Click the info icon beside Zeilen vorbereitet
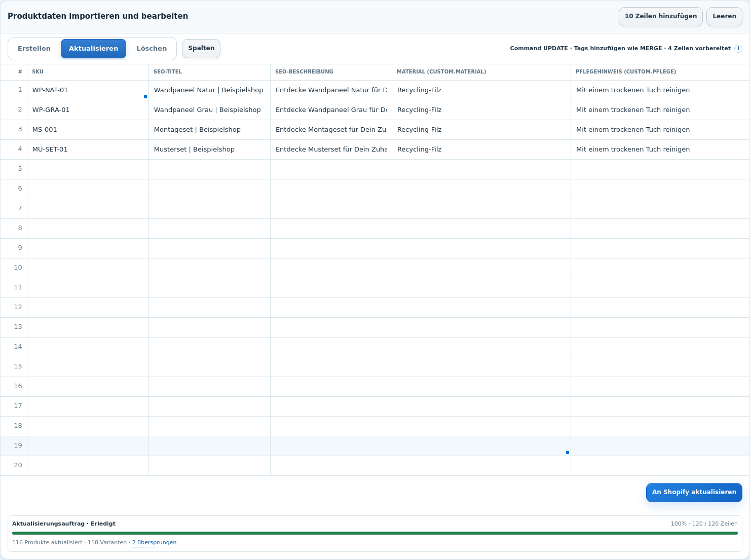This screenshot has height=560, width=750. (x=738, y=49)
